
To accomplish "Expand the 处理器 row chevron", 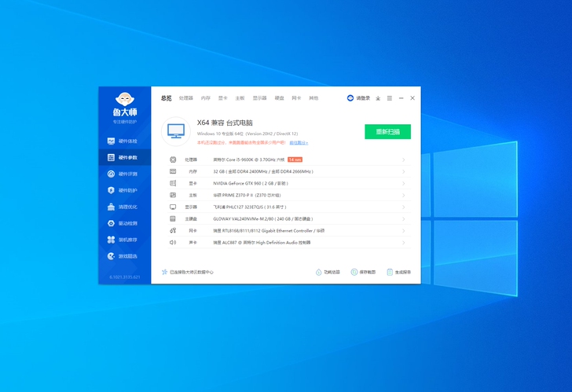I will (x=404, y=159).
